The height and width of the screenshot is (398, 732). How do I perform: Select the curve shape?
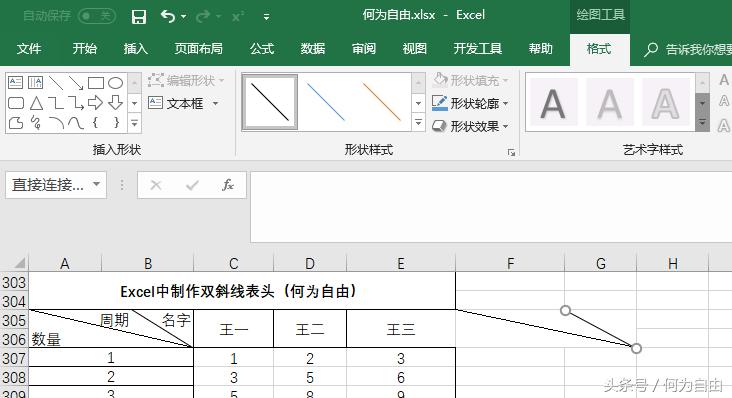(76, 123)
